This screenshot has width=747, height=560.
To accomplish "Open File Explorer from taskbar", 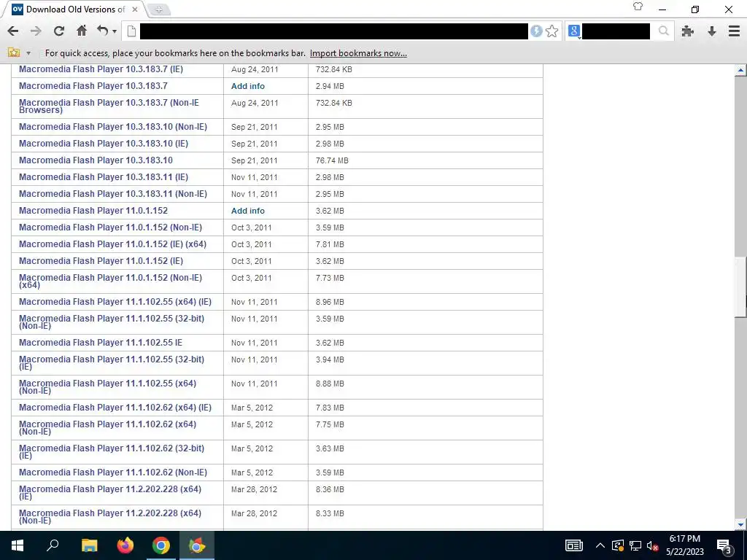I will (x=89, y=545).
